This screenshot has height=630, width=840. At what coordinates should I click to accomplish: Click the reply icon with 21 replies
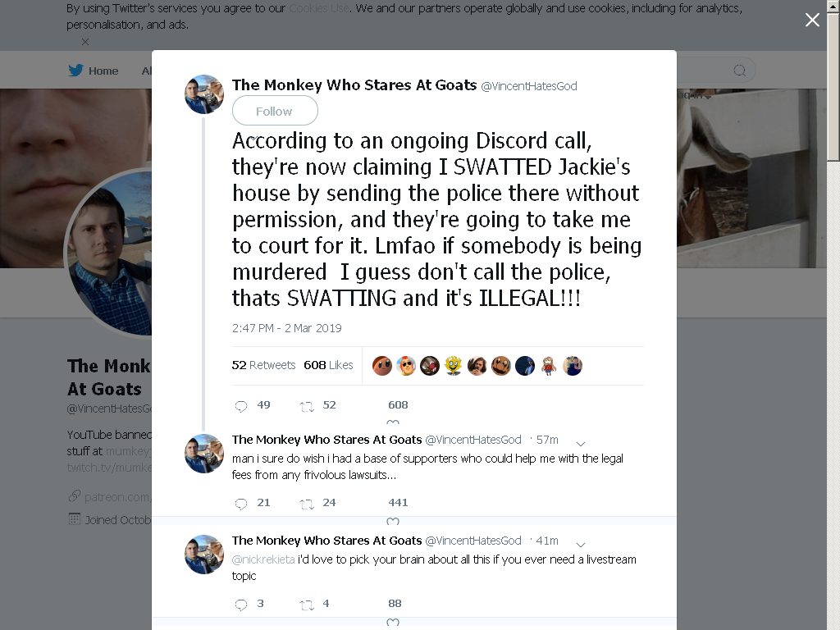point(241,504)
